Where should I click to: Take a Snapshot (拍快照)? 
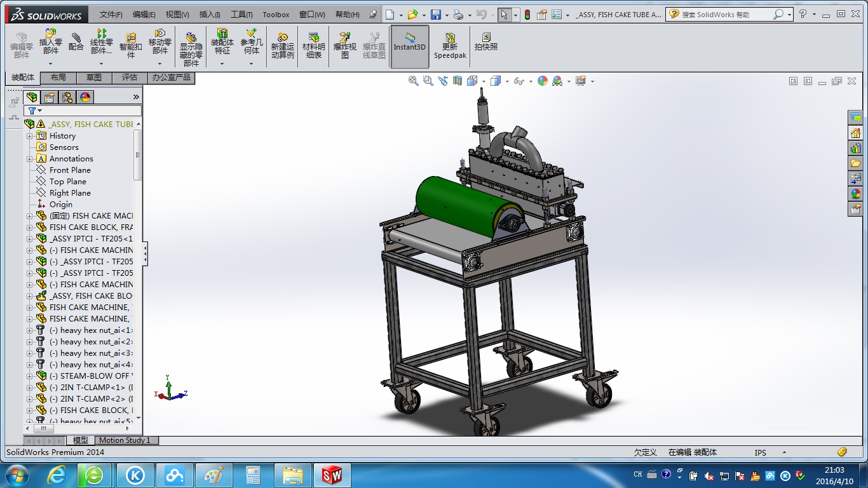tap(486, 44)
